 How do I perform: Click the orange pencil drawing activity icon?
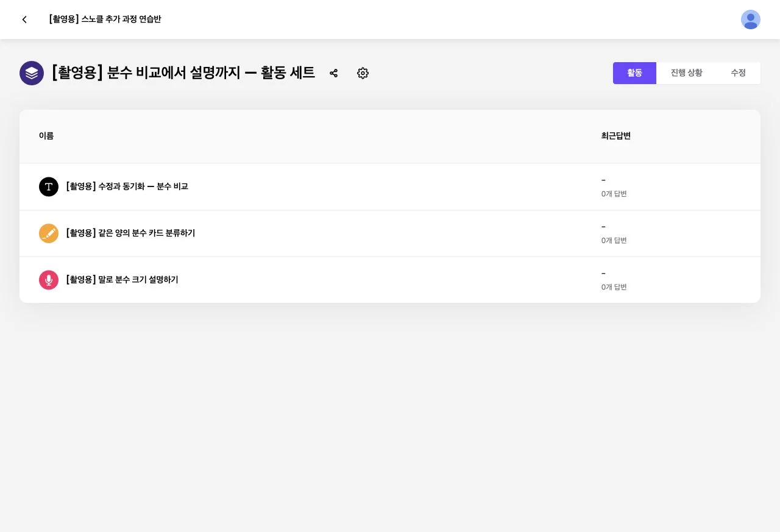[x=49, y=233]
